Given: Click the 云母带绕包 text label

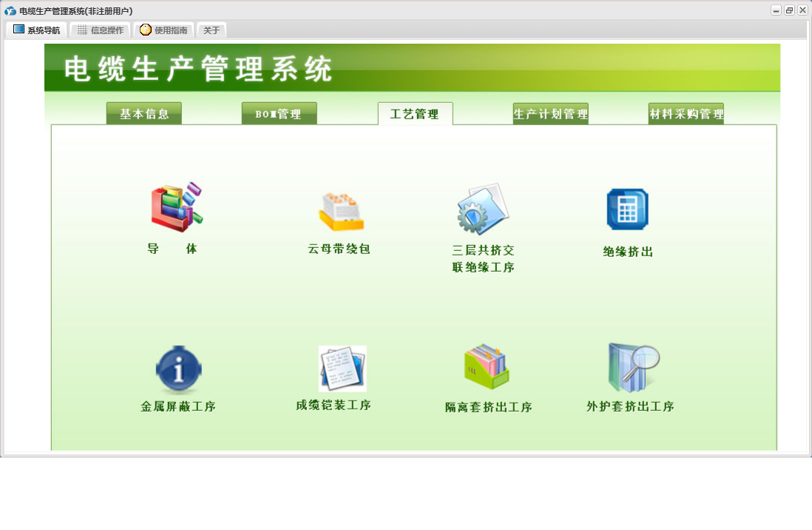Looking at the screenshot, I should click(x=339, y=249).
